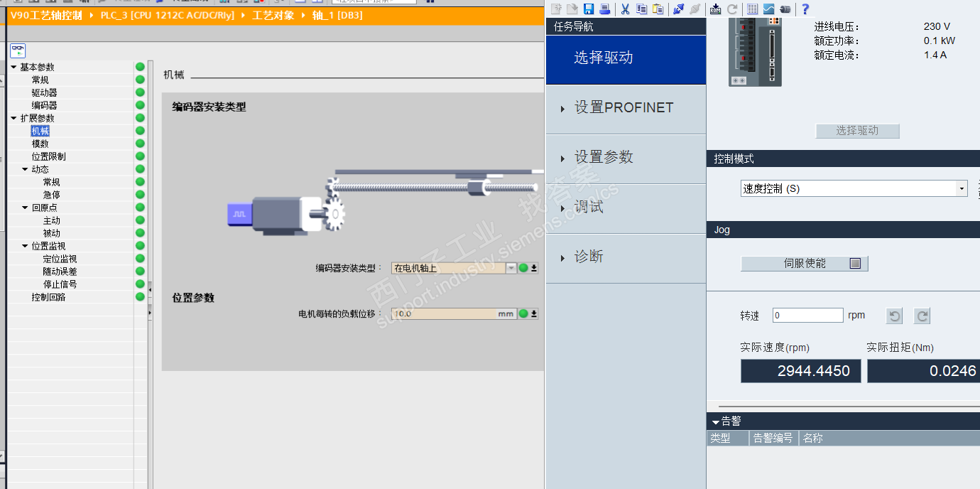The height and width of the screenshot is (489, 980).
Task: Click the open project toolbar icon
Action: 572,9
